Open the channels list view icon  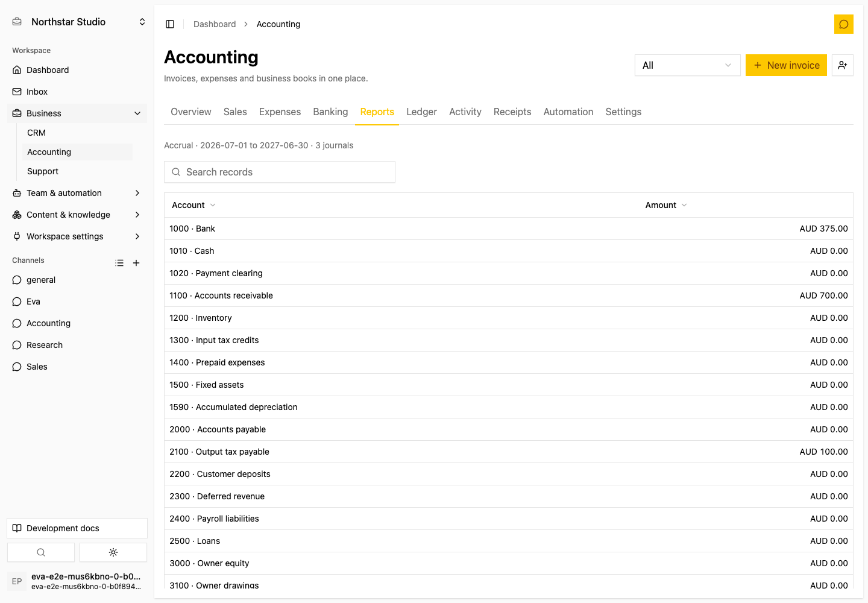(x=119, y=263)
